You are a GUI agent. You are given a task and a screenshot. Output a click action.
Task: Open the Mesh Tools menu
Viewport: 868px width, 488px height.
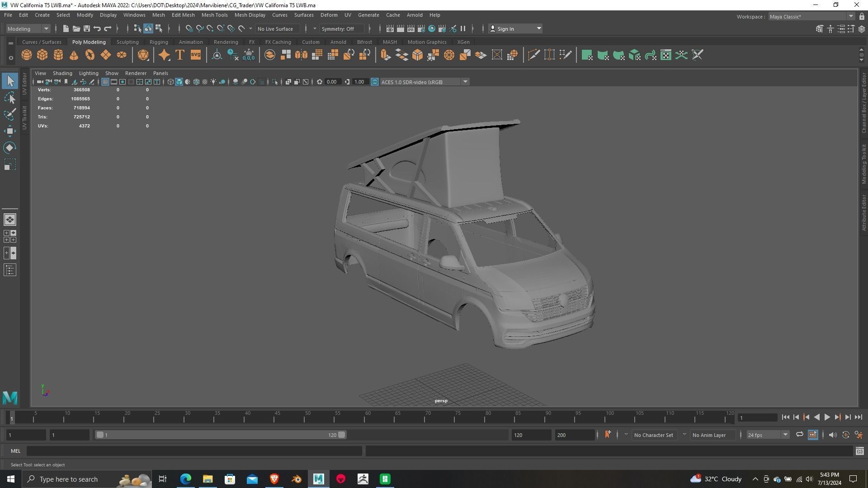[214, 15]
